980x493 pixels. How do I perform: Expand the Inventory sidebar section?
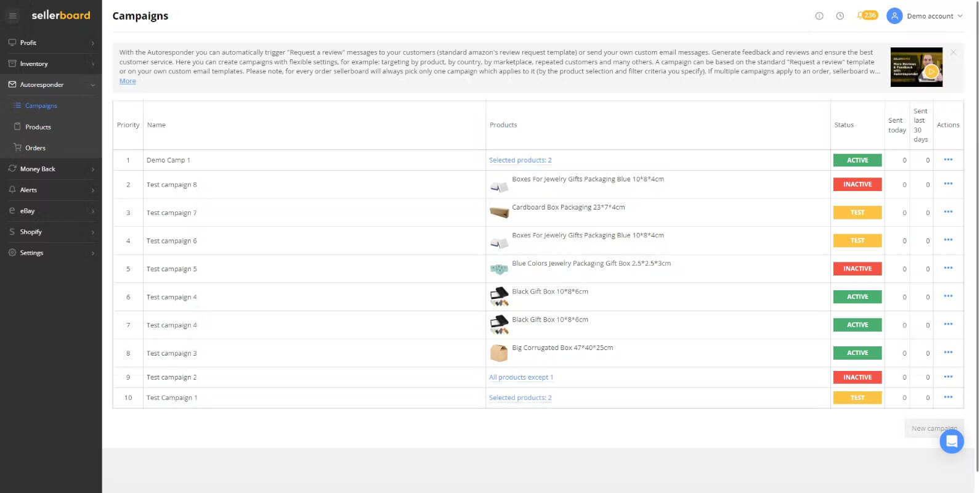coord(51,63)
